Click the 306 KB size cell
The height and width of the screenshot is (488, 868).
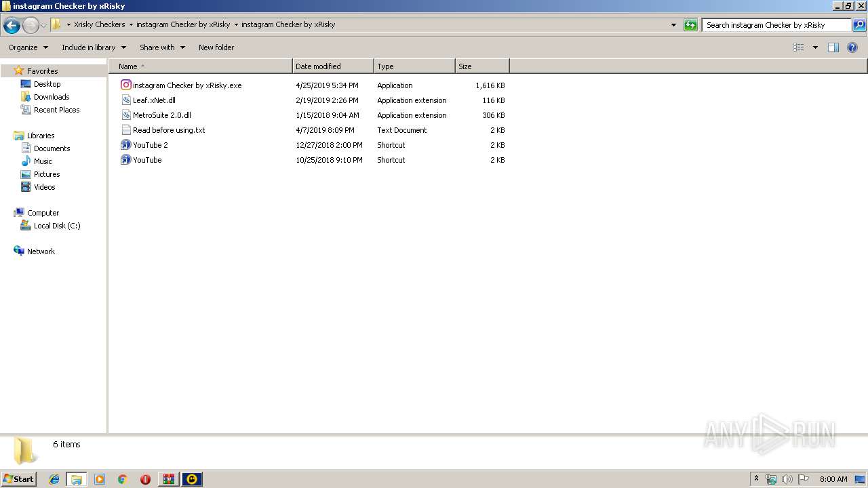(x=494, y=115)
